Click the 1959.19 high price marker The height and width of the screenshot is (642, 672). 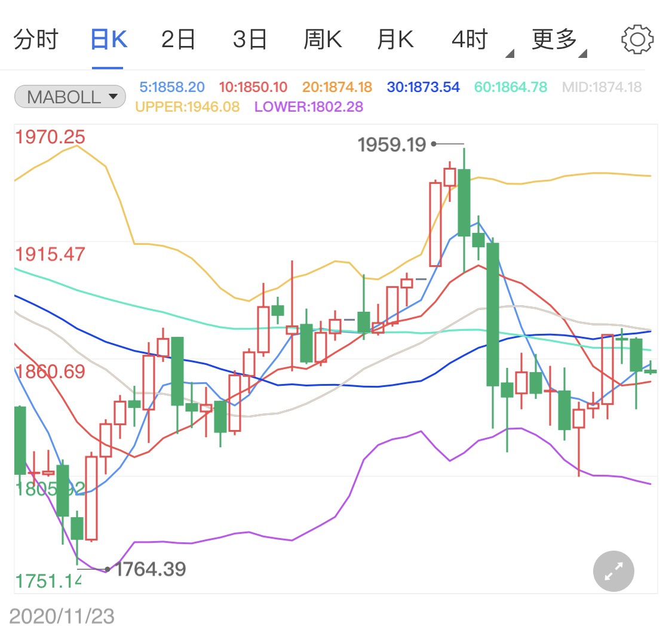pyautogui.click(x=392, y=145)
